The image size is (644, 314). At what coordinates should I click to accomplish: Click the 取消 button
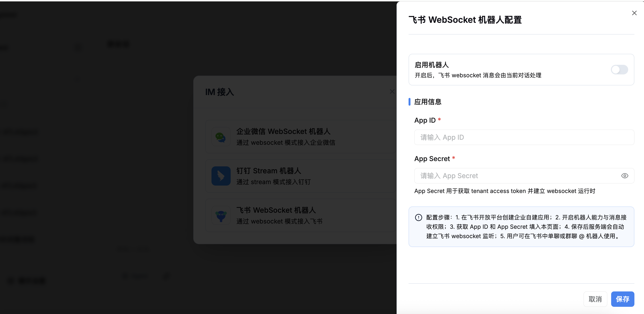click(x=595, y=299)
